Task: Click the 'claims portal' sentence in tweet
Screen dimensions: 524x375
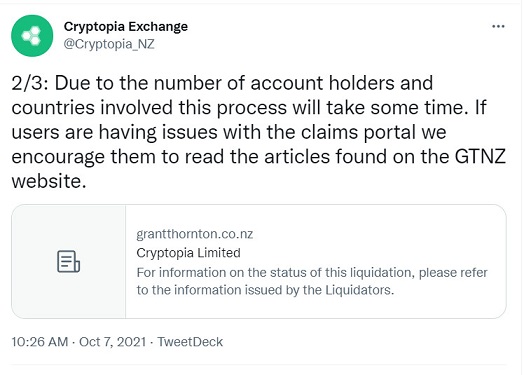Action: pyautogui.click(x=229, y=132)
